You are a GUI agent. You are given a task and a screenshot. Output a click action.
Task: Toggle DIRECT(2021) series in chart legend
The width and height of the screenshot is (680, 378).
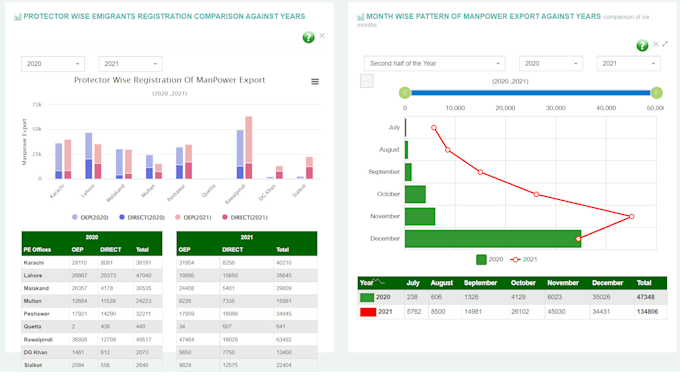(x=245, y=217)
